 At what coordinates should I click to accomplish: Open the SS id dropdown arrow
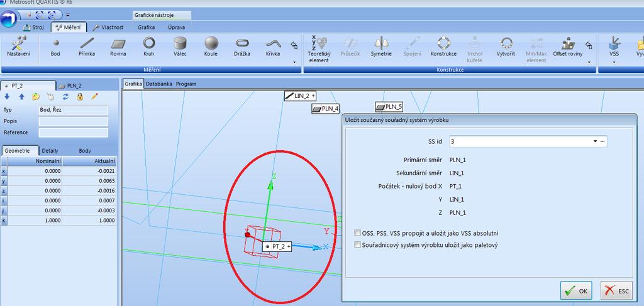tap(595, 141)
